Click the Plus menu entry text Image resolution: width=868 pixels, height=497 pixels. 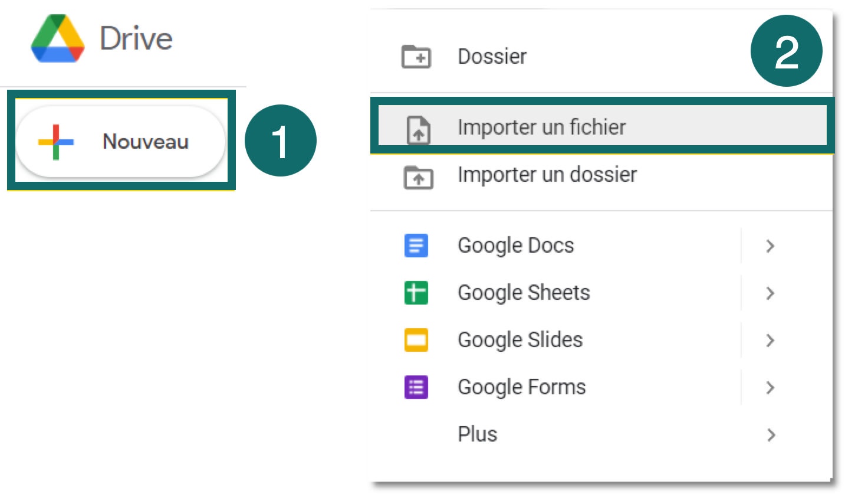tap(478, 434)
